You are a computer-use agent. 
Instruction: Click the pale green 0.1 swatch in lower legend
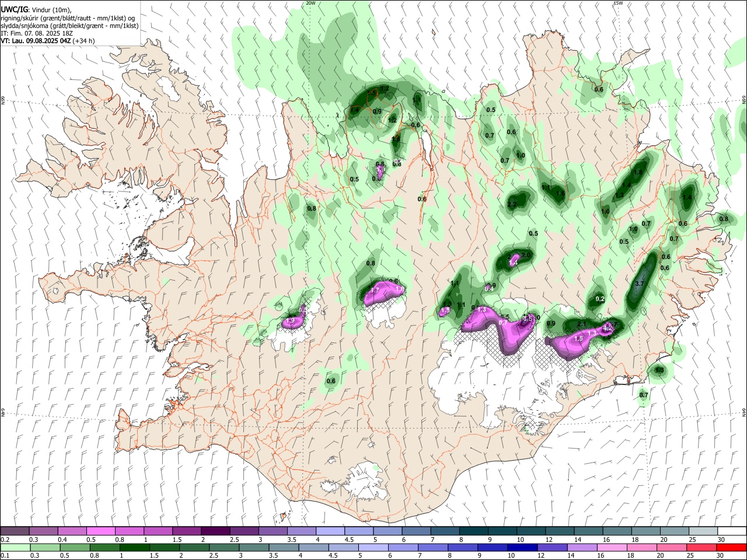pyautogui.click(x=15, y=548)
